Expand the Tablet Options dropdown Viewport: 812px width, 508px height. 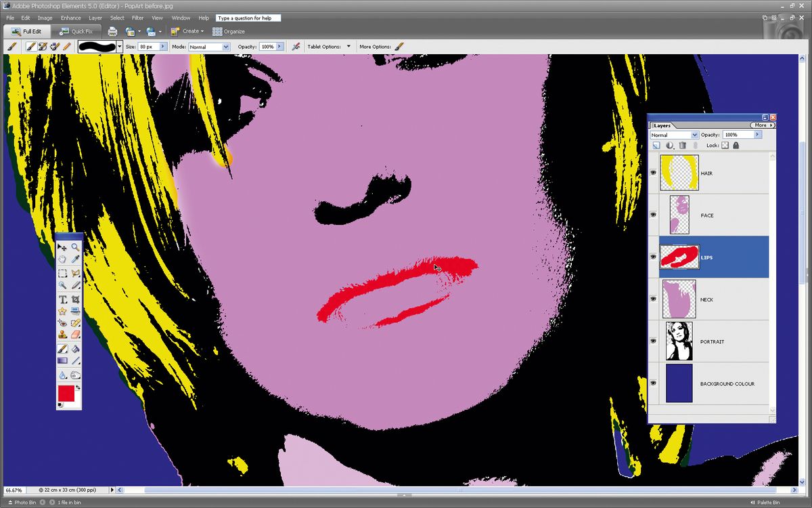click(348, 46)
